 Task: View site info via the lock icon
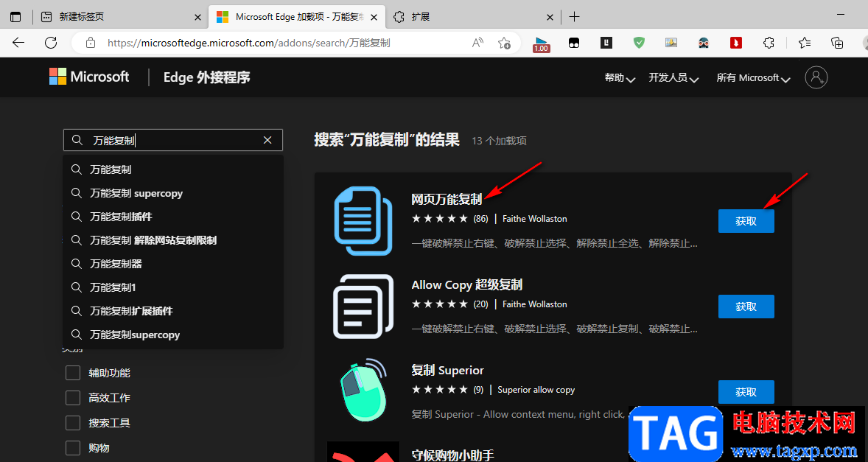click(x=90, y=43)
